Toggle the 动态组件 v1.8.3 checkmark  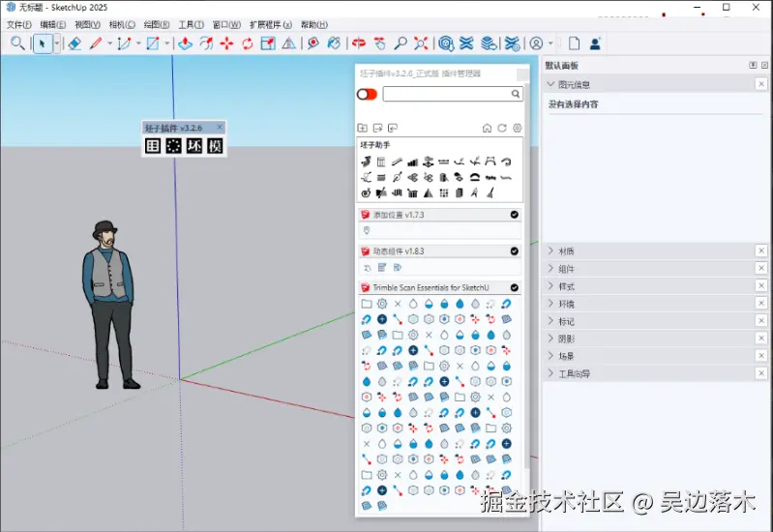tap(514, 251)
